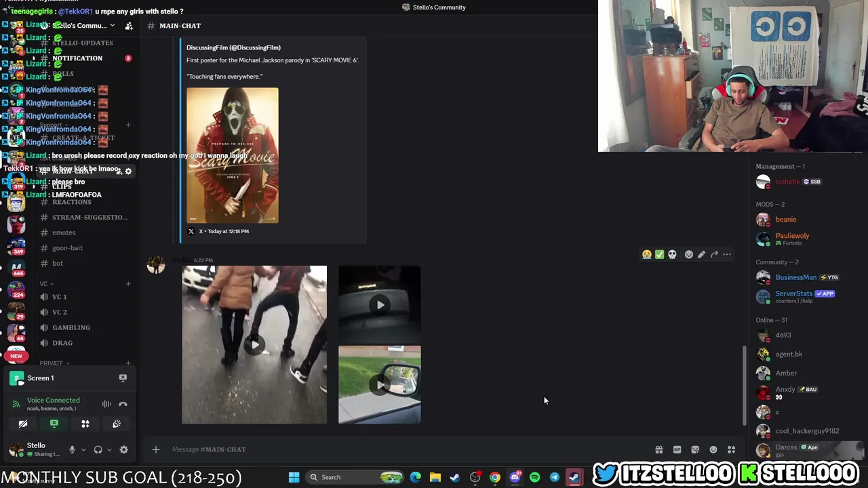Screen dimensions: 868x488
Task: Deafen audio with the headphones icon
Action: point(98,449)
